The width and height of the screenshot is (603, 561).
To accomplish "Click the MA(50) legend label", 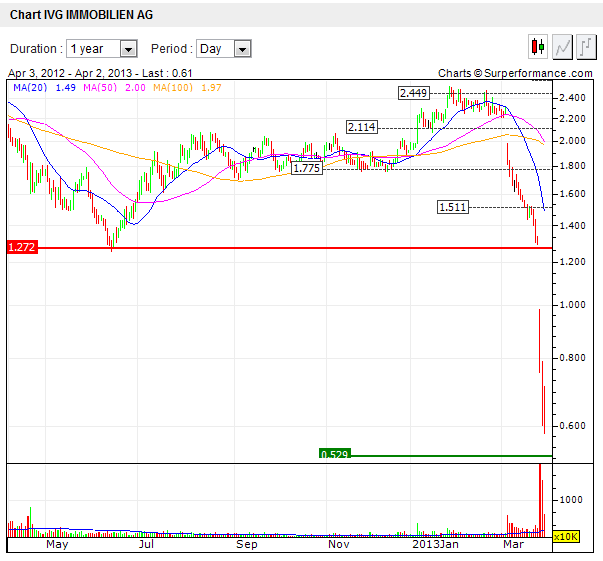I will [103, 88].
